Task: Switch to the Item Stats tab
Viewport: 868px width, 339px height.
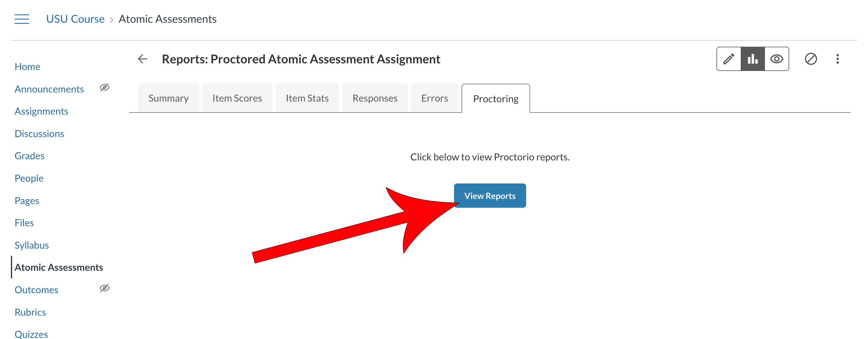Action: 307,98
